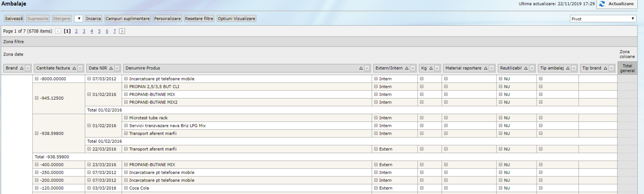Click filter icon on Cantitate factura header

(80, 68)
